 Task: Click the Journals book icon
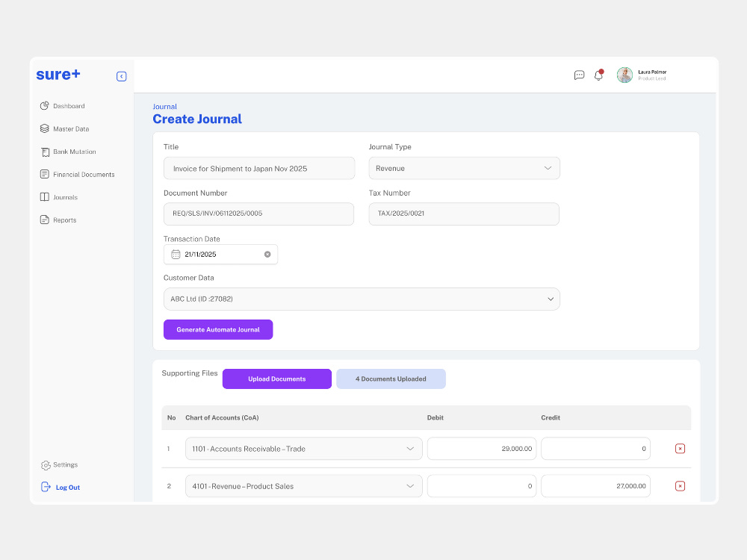(x=44, y=197)
